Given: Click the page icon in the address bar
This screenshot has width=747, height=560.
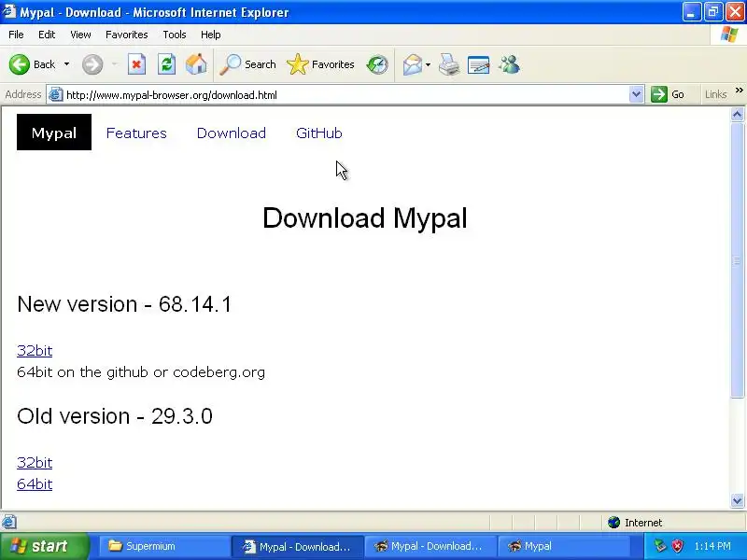Looking at the screenshot, I should [x=56, y=94].
